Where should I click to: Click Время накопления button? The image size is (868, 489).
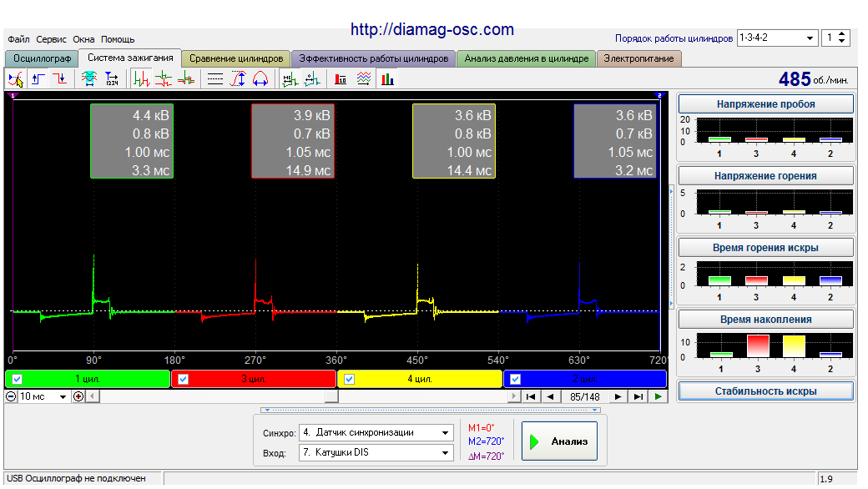coord(765,319)
